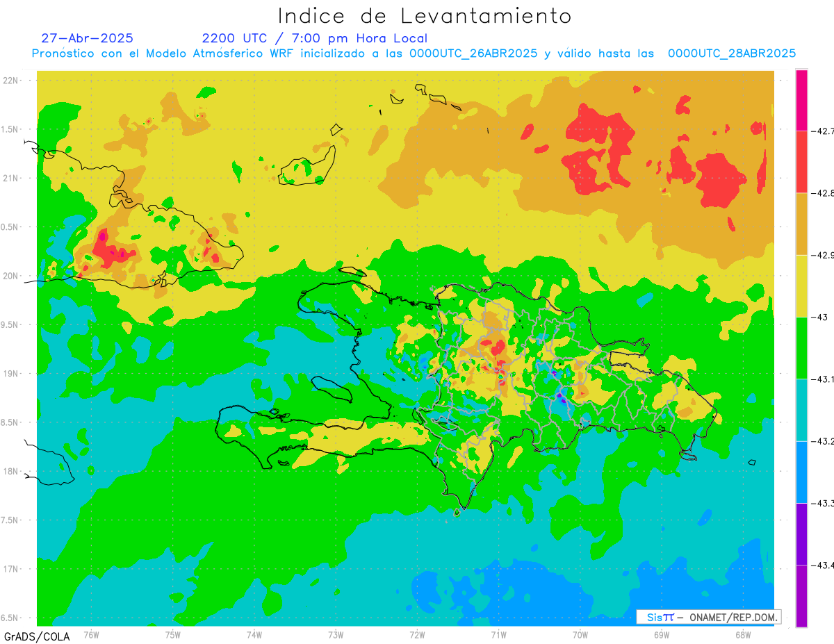Click the '76W' longitude label
834x644 pixels.
[90, 634]
